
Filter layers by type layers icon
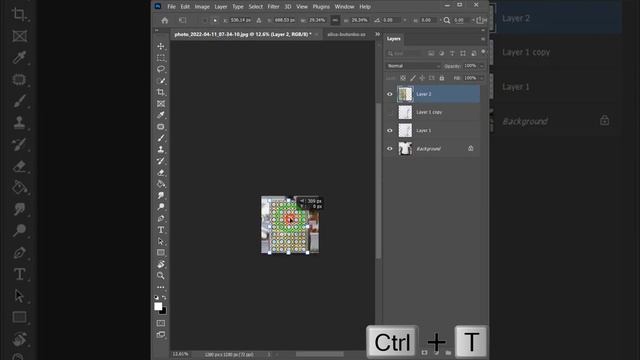452,53
